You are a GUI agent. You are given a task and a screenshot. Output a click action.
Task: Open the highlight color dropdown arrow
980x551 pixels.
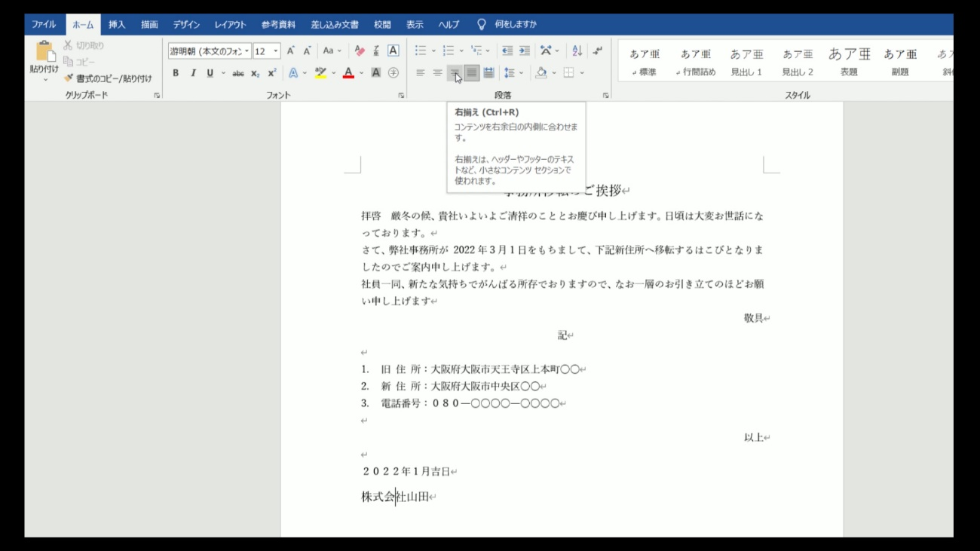point(333,73)
